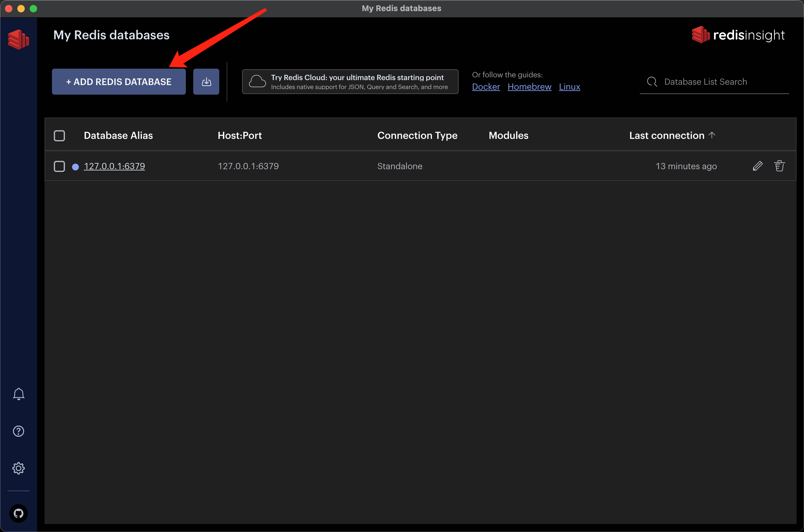This screenshot has height=532, width=804.
Task: Click the Last connection sort arrow
Action: (712, 135)
